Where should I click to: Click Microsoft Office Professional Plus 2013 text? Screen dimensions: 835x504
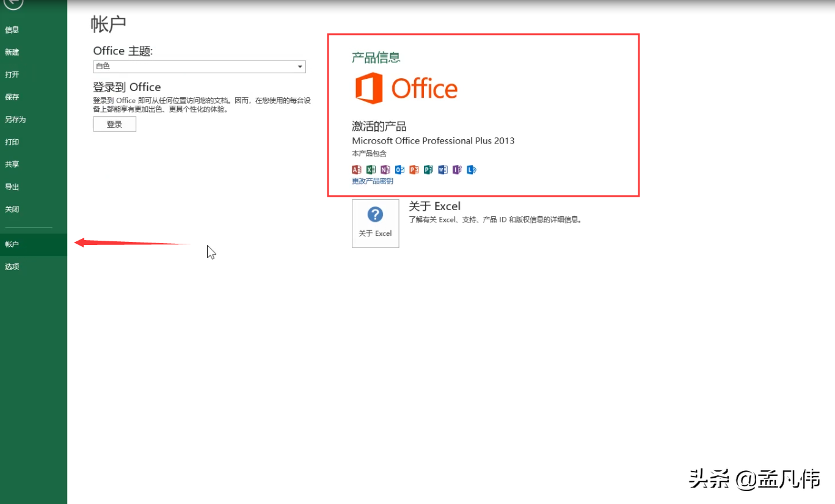click(x=433, y=141)
